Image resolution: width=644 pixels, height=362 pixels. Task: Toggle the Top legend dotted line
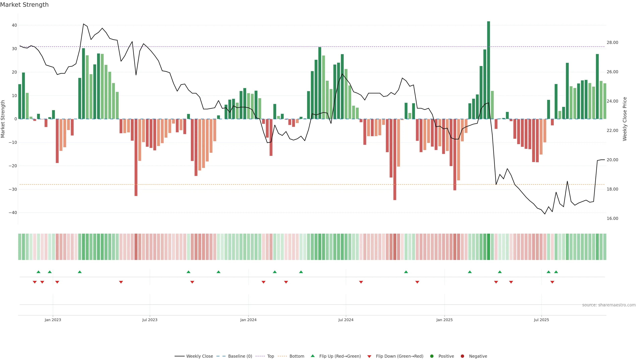[260, 356]
